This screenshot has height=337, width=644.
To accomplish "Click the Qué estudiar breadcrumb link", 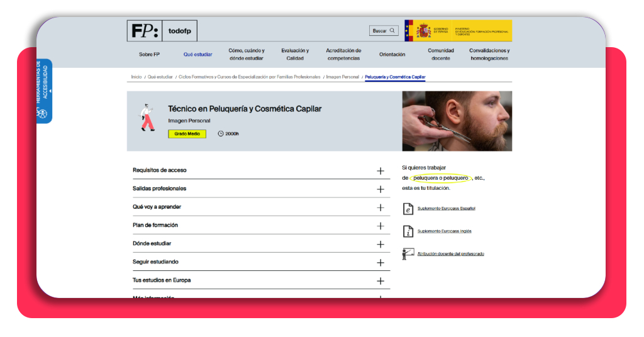I will (x=160, y=77).
